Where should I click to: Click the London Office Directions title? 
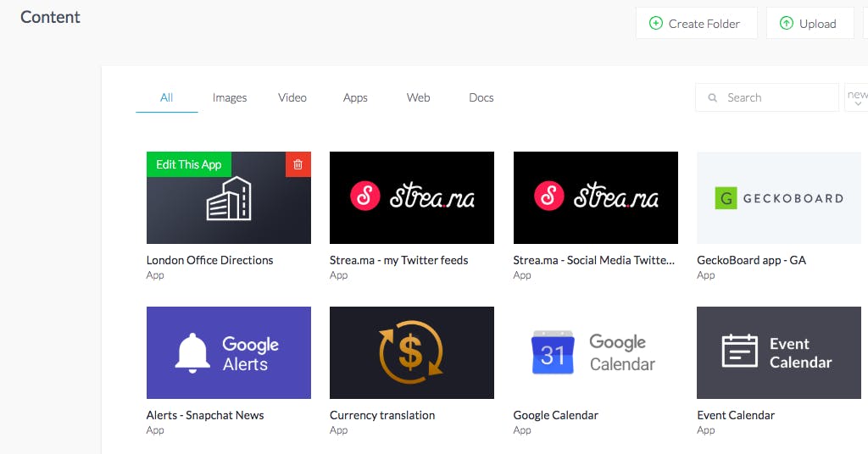pyautogui.click(x=210, y=260)
